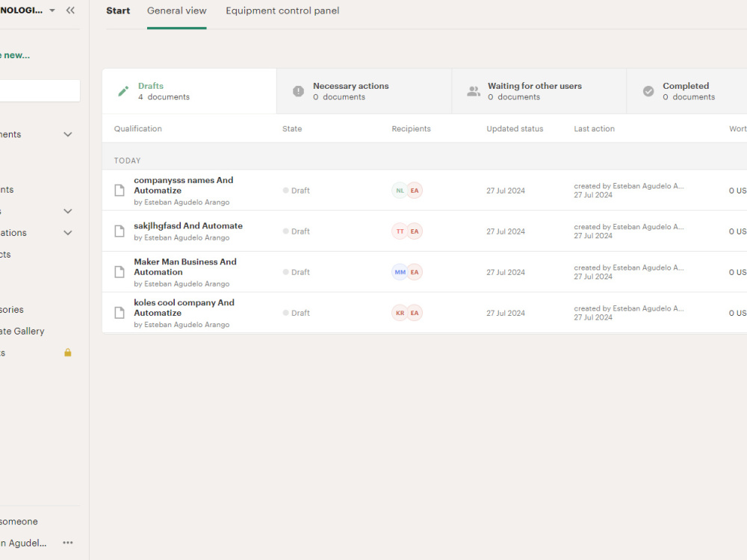Expand the sidebar section ending in 'ations'
Viewport: 747px width, 560px height.
coord(68,232)
